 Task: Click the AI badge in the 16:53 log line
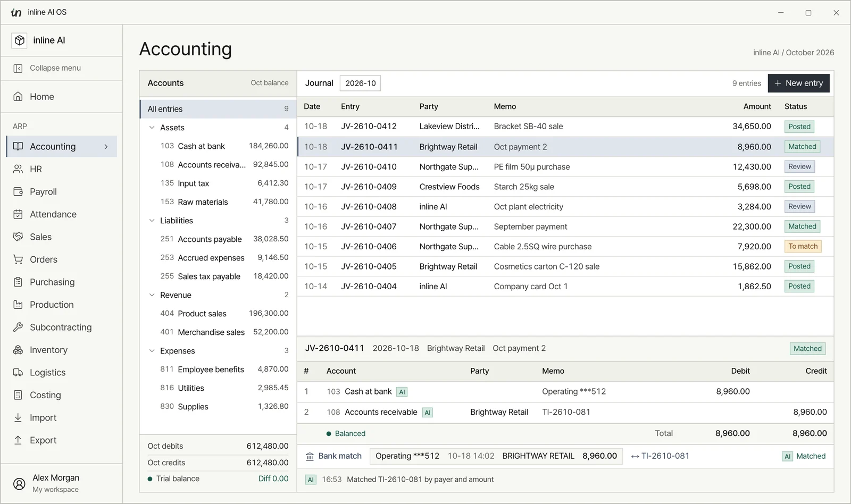pos(311,480)
